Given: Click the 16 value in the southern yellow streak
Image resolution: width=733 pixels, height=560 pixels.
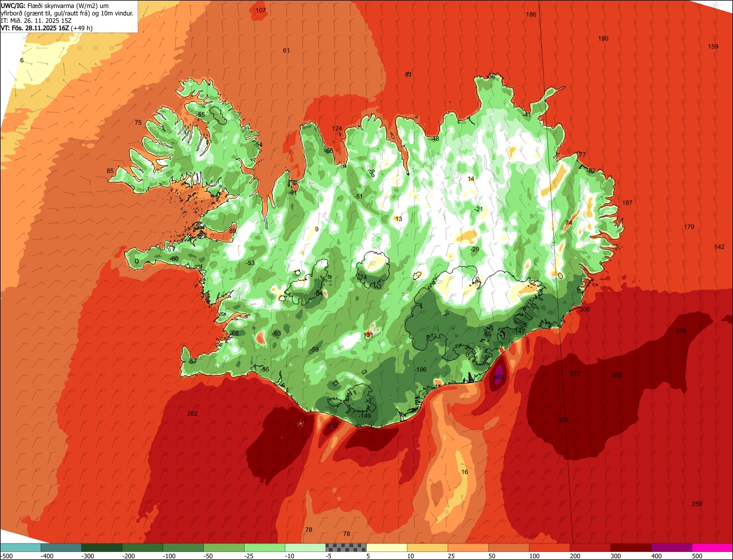Looking at the screenshot, I should click(464, 472).
